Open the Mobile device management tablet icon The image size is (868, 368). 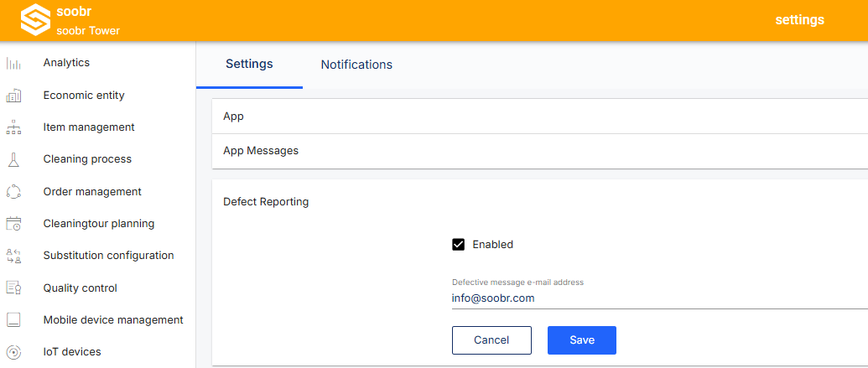coord(13,320)
